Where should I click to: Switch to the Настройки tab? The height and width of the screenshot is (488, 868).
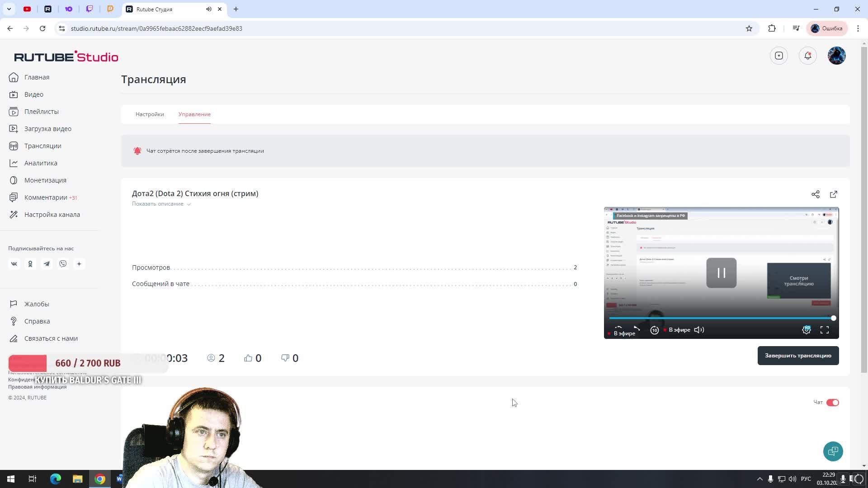pyautogui.click(x=150, y=114)
